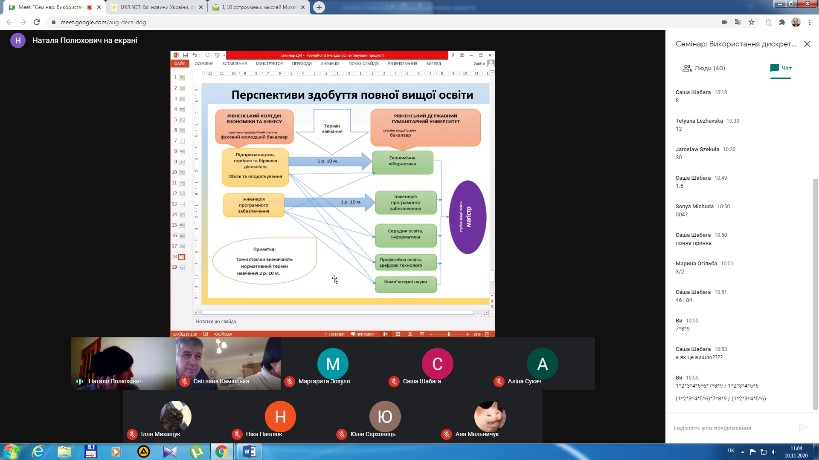Open the Windows Start button
The image size is (819, 460).
point(10,451)
